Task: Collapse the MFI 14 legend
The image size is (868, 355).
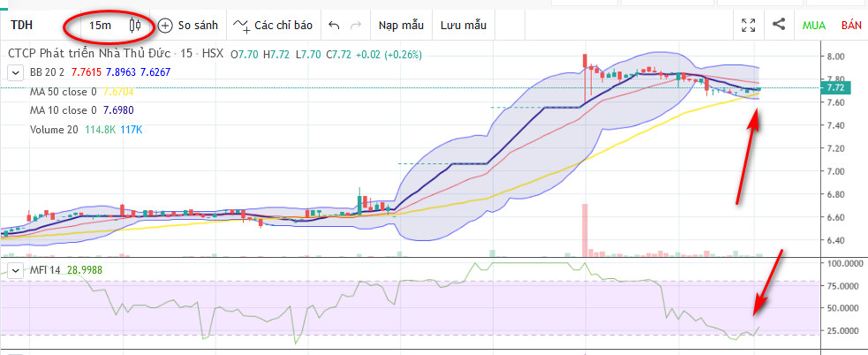Action: [x=16, y=270]
